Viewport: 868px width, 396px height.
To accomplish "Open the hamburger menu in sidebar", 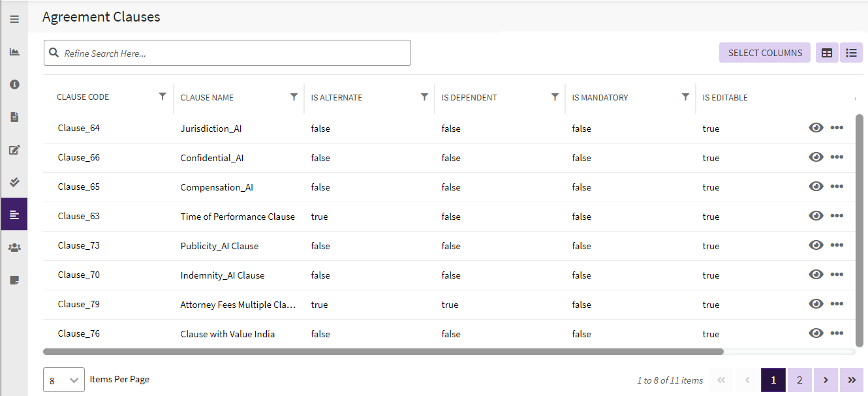I will pyautogui.click(x=14, y=19).
